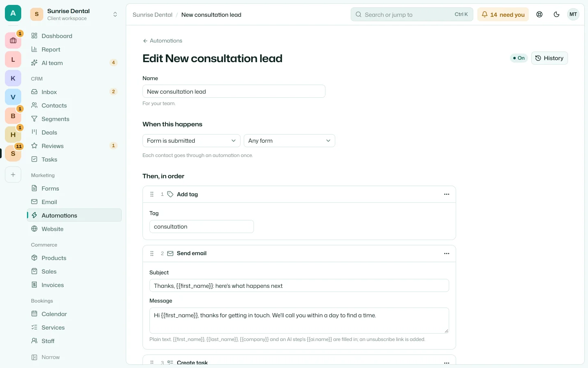This screenshot has height=368, width=588.
Task: Click the Website globe icon
Action: pos(34,229)
